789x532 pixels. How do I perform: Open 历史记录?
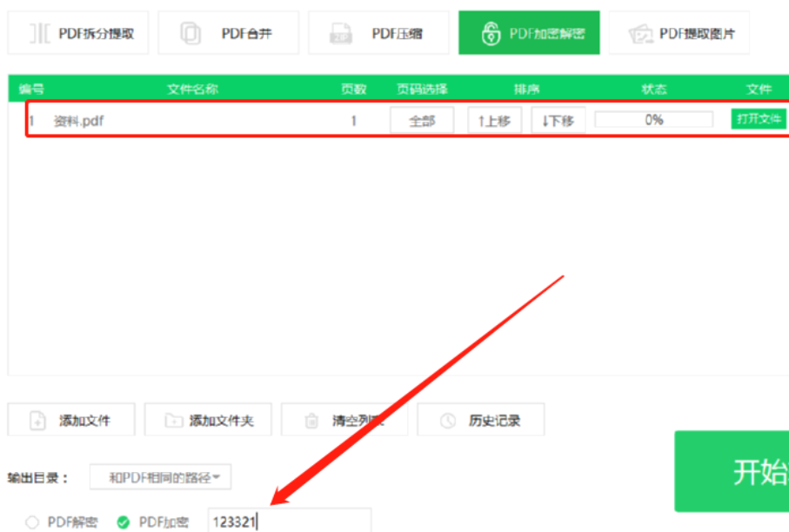480,419
